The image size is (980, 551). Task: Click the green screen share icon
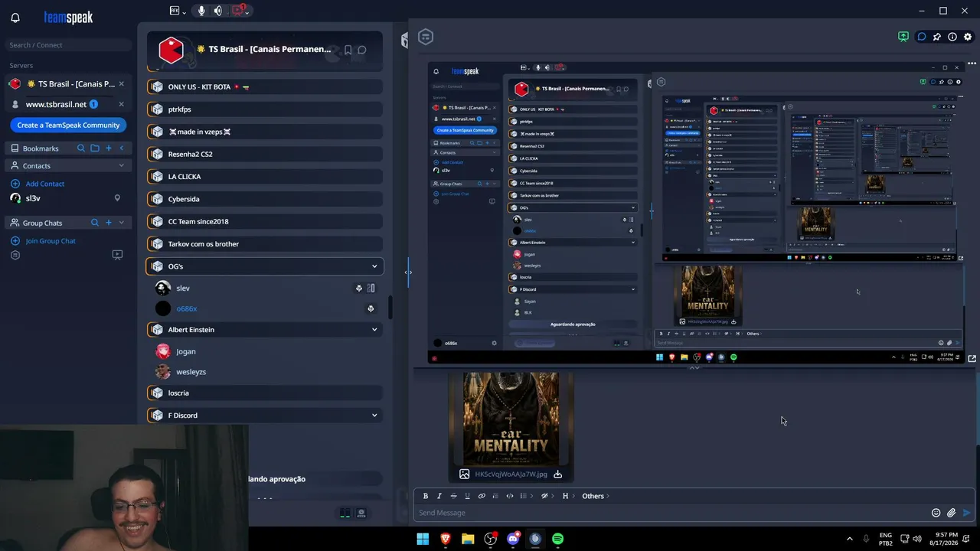click(x=903, y=37)
